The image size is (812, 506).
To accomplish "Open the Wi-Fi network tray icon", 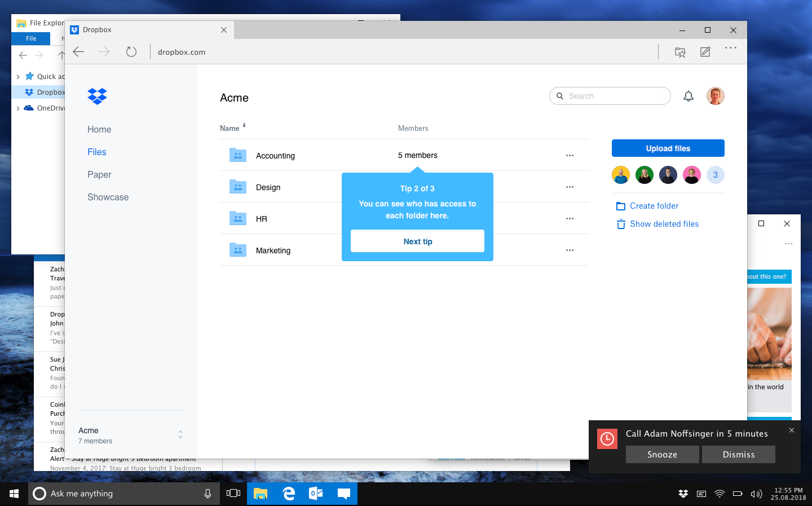I will (x=720, y=494).
